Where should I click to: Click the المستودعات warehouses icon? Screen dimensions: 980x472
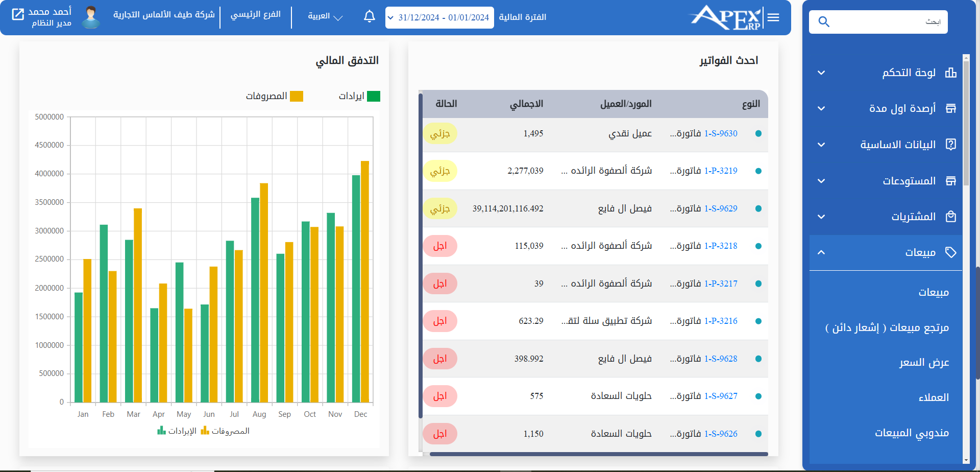tap(951, 180)
